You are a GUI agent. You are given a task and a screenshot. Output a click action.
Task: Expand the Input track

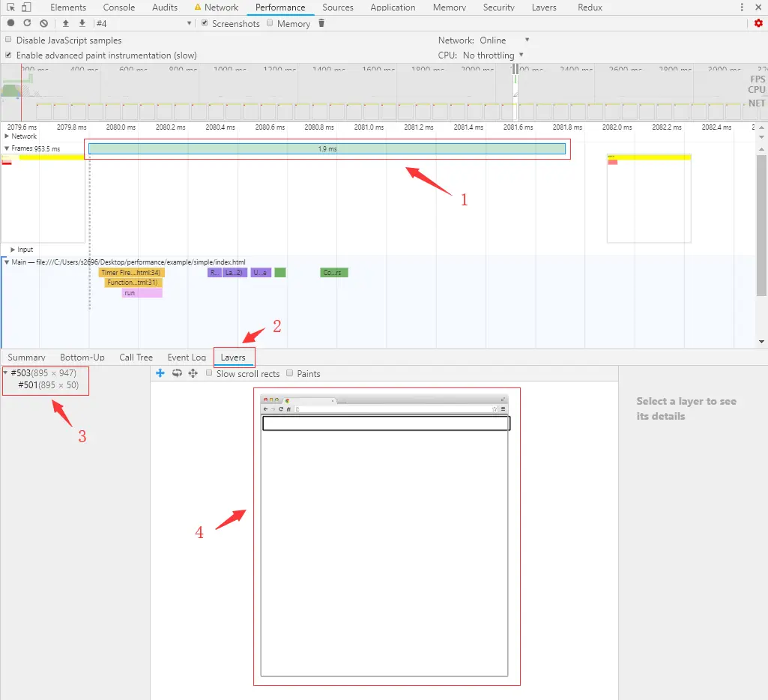13,250
